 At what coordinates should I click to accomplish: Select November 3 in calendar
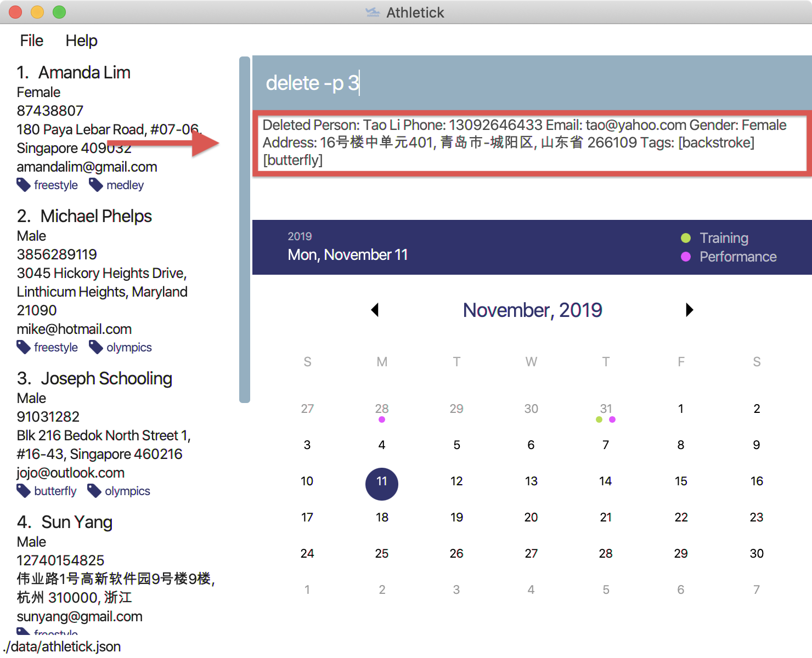tap(307, 445)
